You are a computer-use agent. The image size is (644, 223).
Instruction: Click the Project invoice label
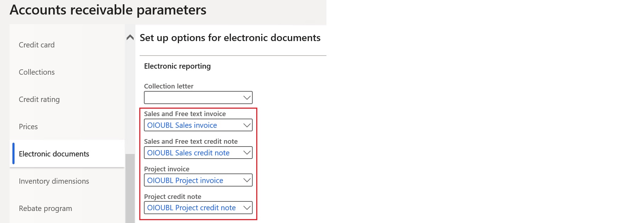pyautogui.click(x=167, y=169)
